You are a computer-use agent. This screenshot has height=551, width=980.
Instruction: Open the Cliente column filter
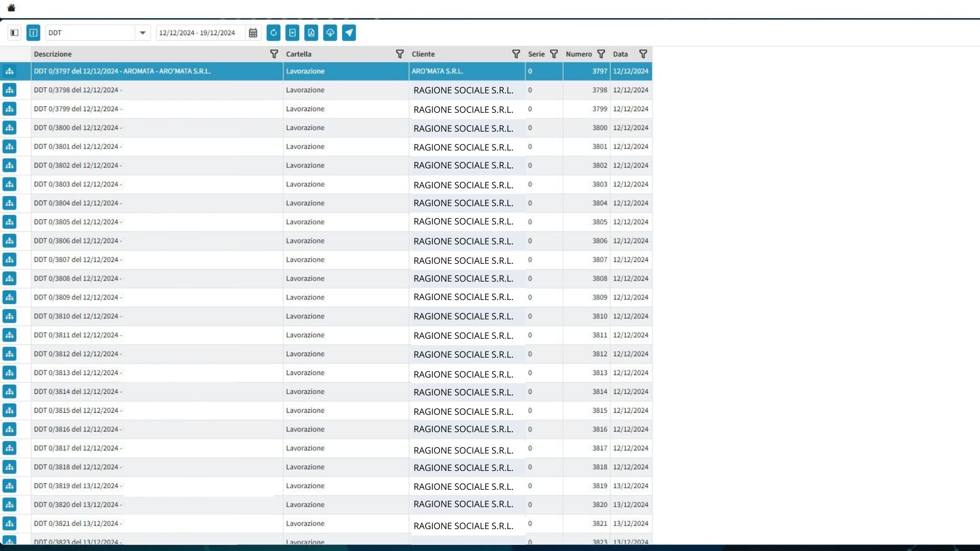click(516, 54)
